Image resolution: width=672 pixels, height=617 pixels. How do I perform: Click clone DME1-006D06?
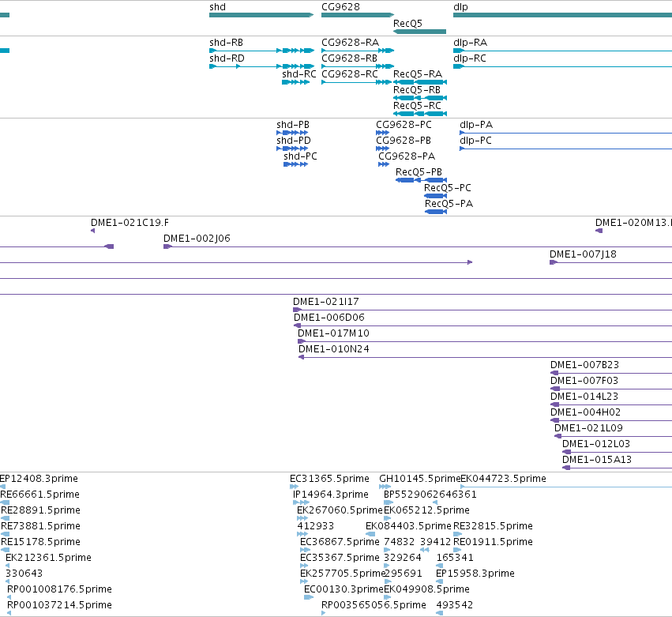tap(482, 325)
